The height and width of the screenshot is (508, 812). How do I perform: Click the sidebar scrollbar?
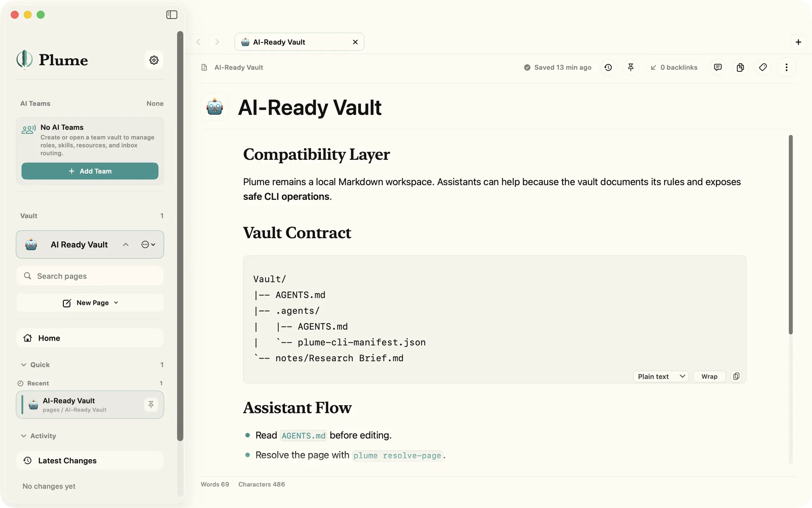(180, 236)
